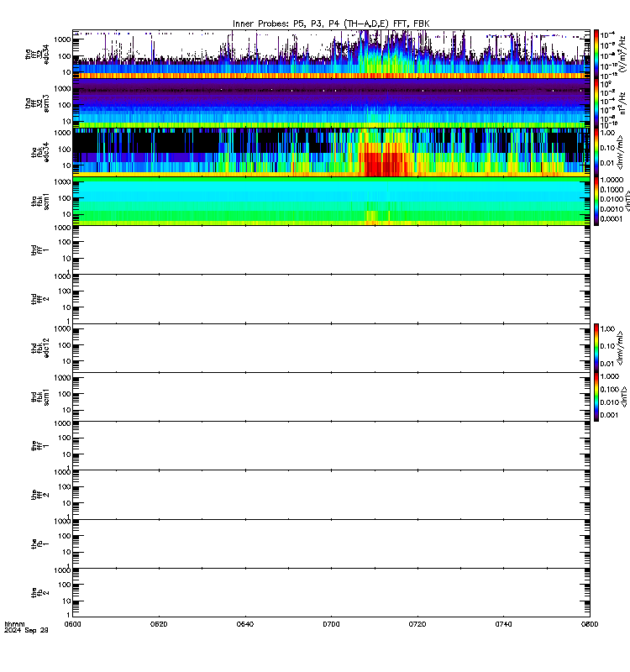Select the 'thd fff 1' panel label

[x=40, y=250]
